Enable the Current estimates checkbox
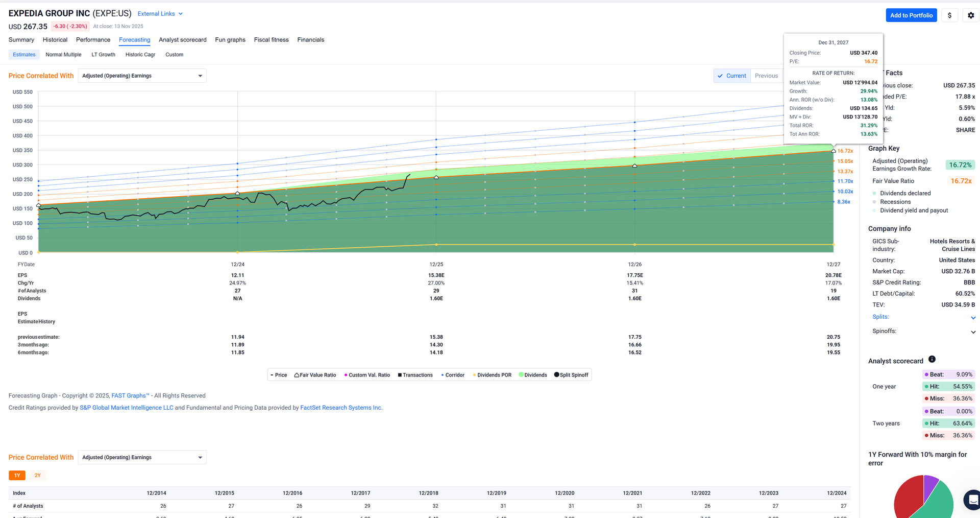Image resolution: width=980 pixels, height=518 pixels. [x=720, y=76]
